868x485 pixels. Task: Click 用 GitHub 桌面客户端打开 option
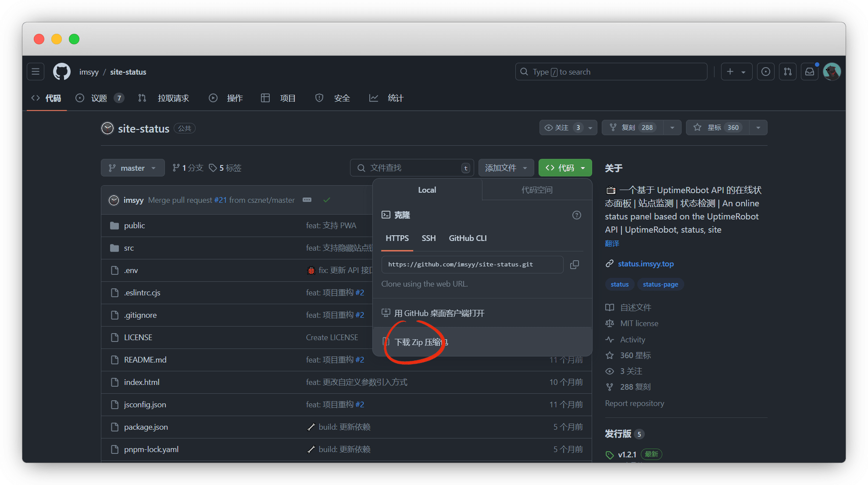[x=482, y=313]
